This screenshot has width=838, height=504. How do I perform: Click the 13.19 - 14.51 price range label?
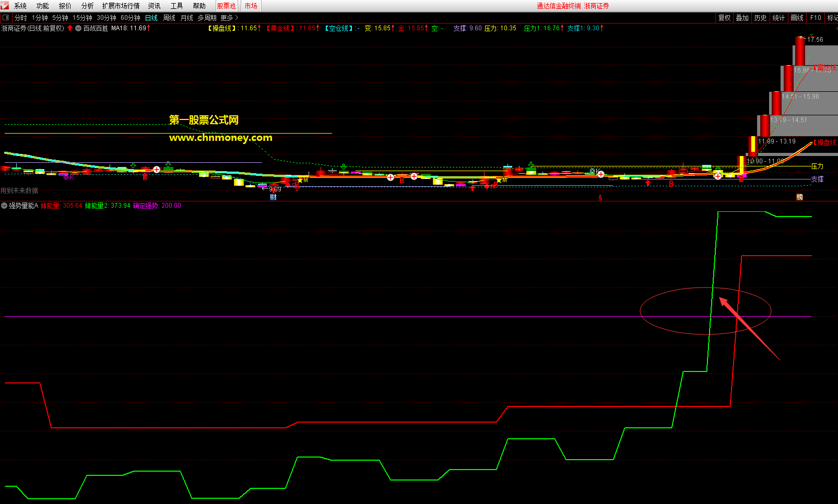pyautogui.click(x=788, y=120)
